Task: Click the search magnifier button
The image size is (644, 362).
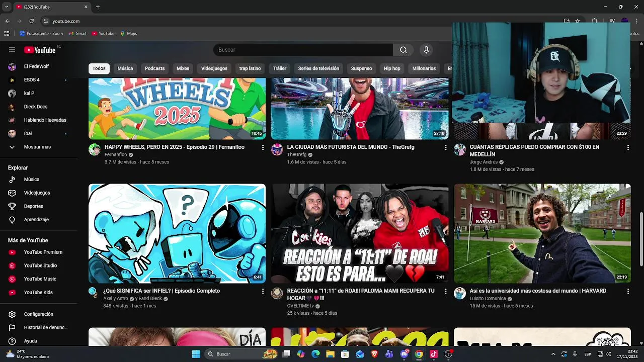Action: pos(403,50)
